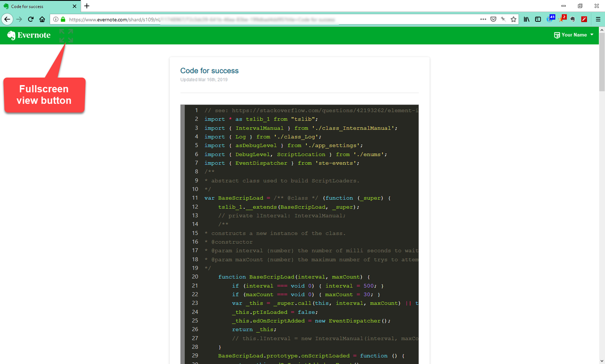Image resolution: width=605 pixels, height=364 pixels.
Task: Click the padlock site security icon
Action: [63, 20]
